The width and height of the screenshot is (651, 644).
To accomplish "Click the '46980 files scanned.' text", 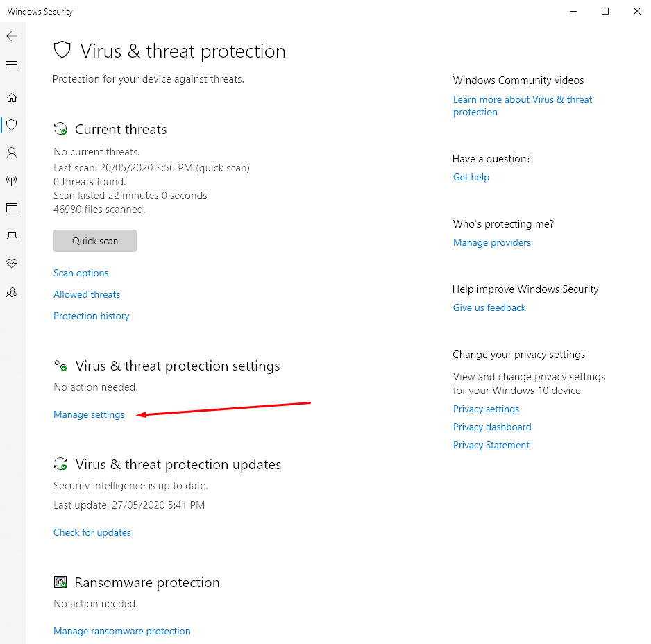I will point(99,210).
